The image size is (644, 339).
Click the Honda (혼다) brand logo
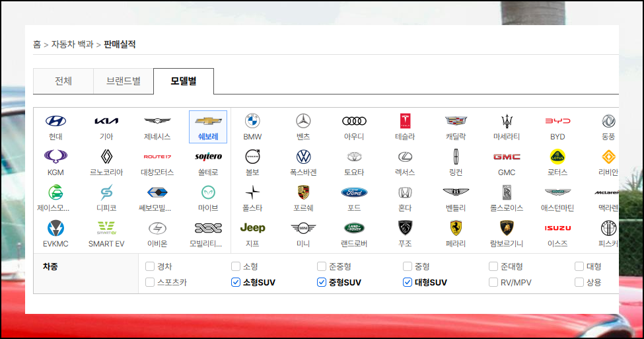tap(405, 192)
